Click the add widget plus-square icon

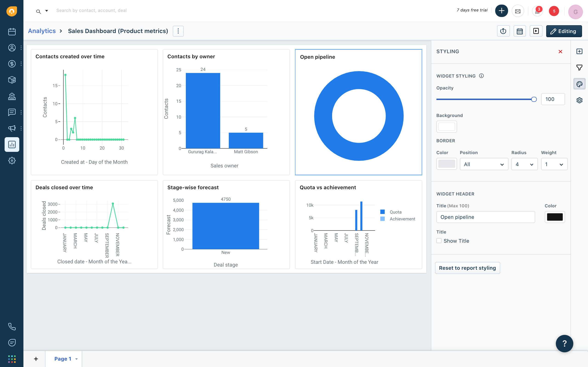579,51
